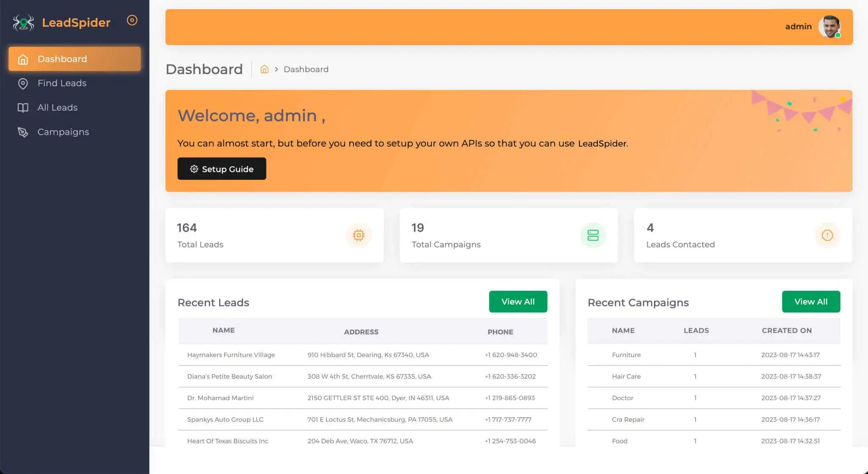
Task: Click the Total Leads chip icon
Action: (359, 235)
